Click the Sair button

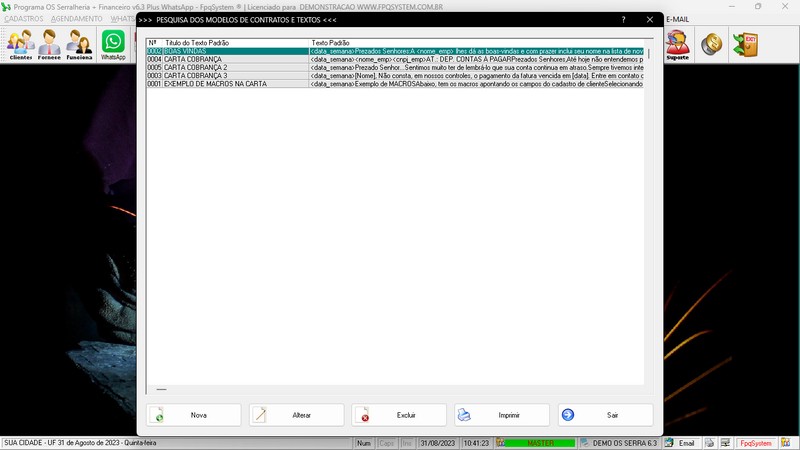(605, 415)
